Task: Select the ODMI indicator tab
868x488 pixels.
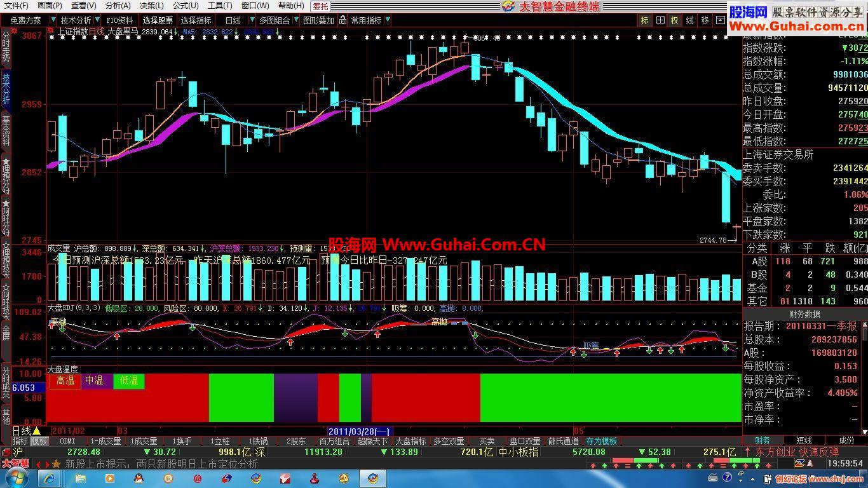Action: (67, 441)
